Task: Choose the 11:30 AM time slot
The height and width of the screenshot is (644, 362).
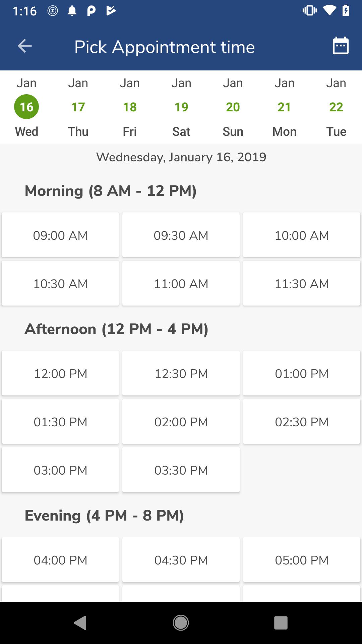Action: tap(302, 283)
